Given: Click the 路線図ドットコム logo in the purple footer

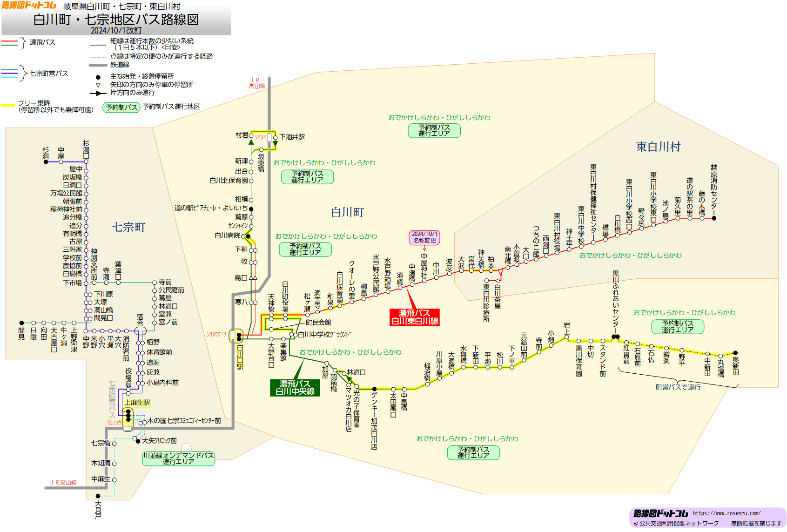Looking at the screenshot, I should point(660,513).
